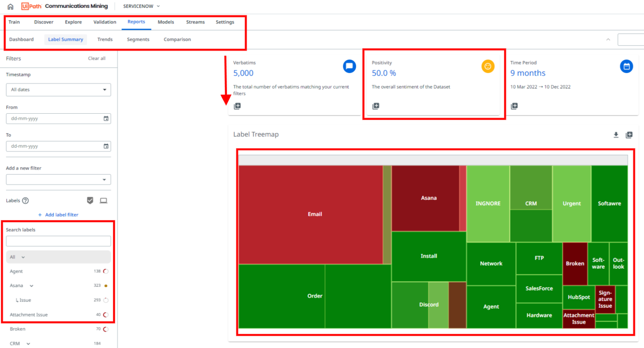Click the Positivity smiley face icon
Viewport: 644px width, 348px height.
(x=488, y=66)
